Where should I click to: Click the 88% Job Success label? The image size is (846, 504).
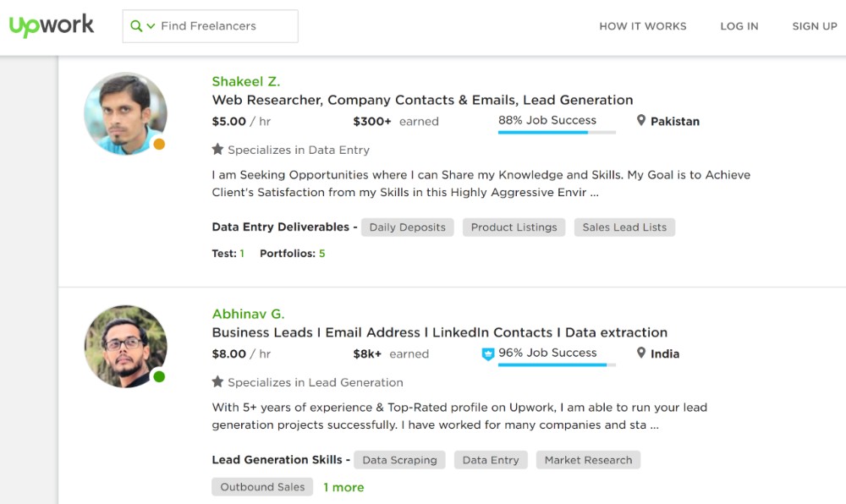pos(547,120)
